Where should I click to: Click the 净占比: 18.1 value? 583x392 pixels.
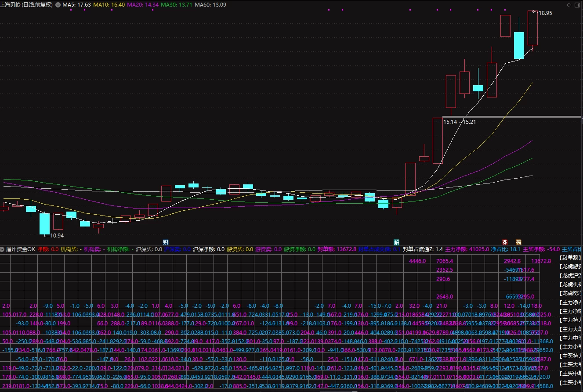(506, 249)
